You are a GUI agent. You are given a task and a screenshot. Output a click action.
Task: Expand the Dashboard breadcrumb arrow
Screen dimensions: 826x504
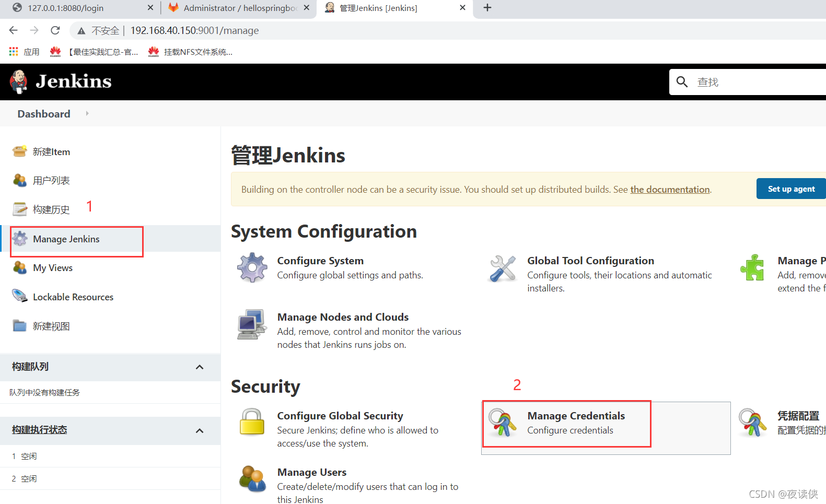87,113
